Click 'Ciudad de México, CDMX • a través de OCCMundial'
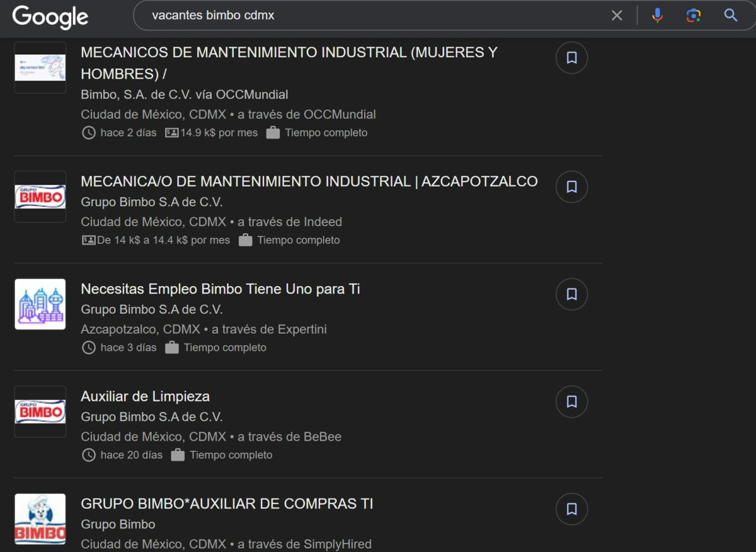Viewport: 756px width, 552px height. tap(228, 115)
